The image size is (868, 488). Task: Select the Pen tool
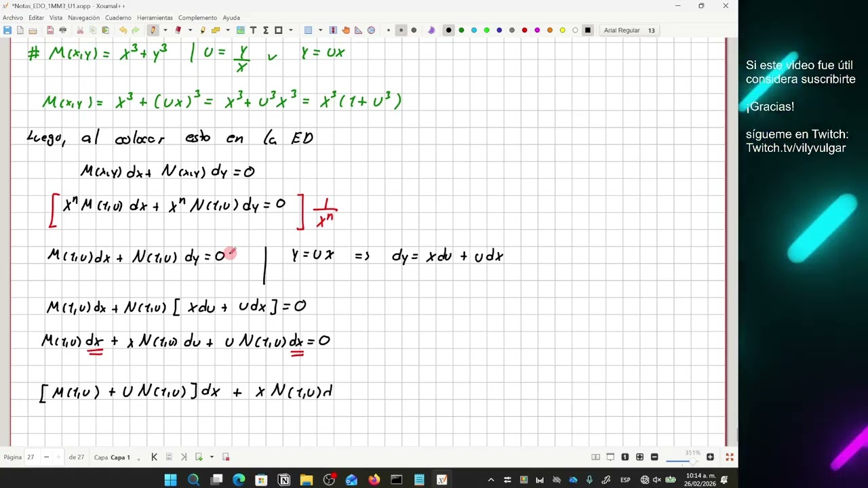[153, 30]
